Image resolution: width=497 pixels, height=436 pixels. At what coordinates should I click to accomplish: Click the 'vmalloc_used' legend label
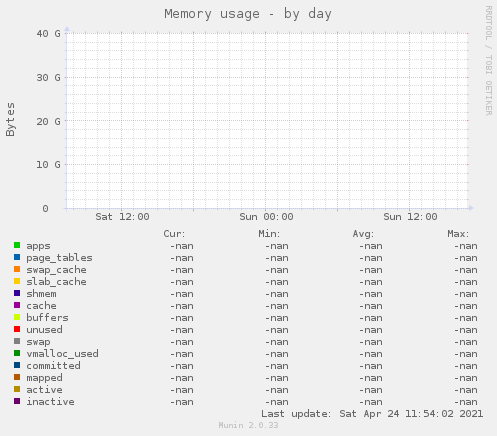62,354
